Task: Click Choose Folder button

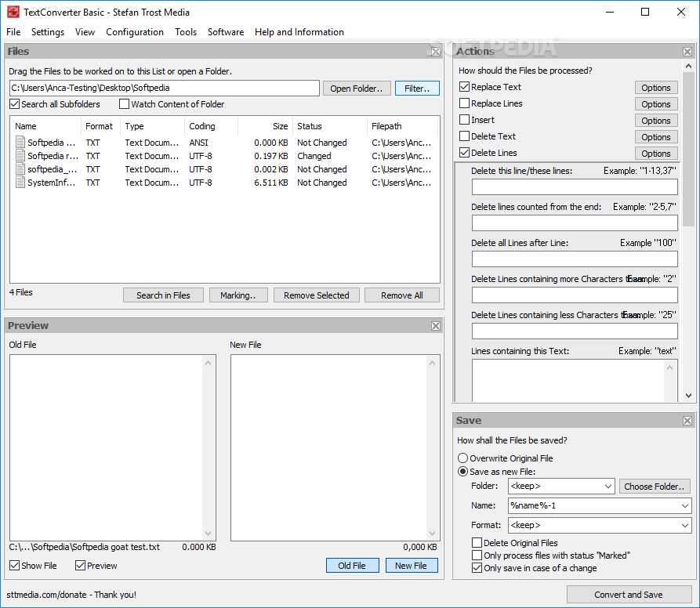Action: (x=655, y=487)
